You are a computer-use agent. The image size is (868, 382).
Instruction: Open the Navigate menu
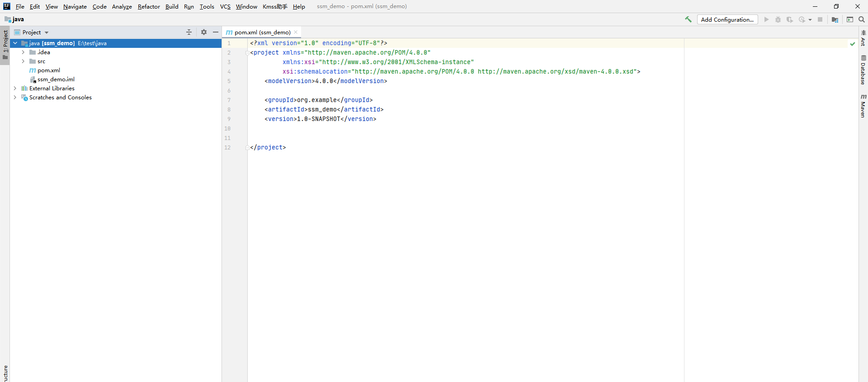click(75, 6)
